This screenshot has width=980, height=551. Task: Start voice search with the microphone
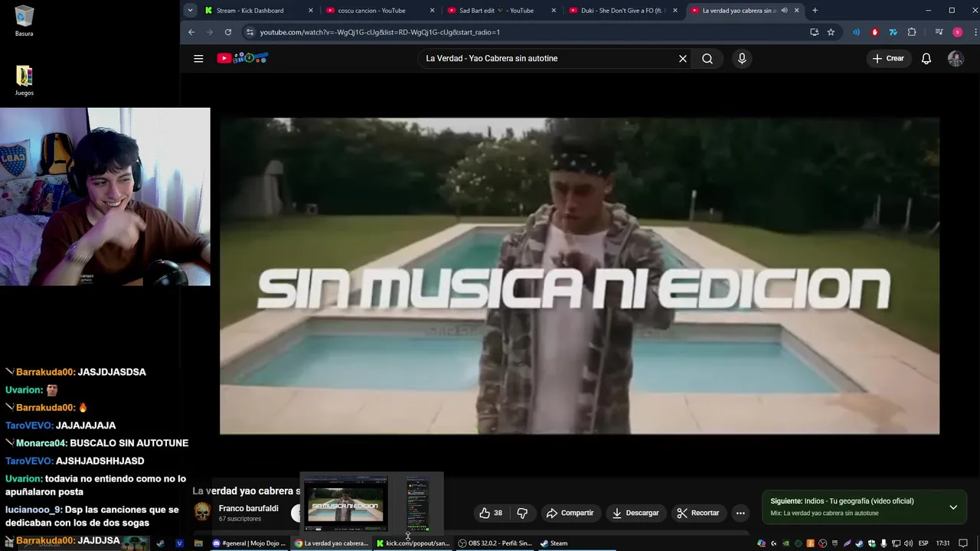point(741,58)
